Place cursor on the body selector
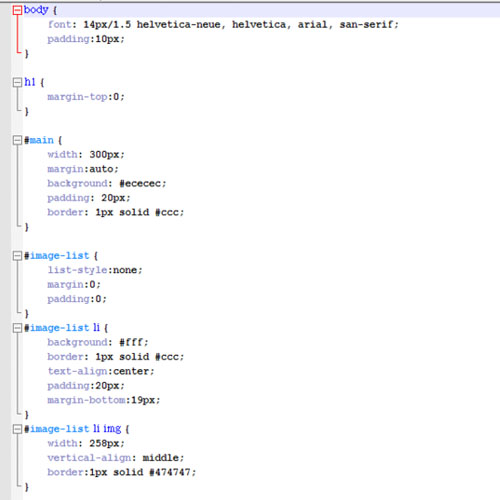 coord(36,10)
